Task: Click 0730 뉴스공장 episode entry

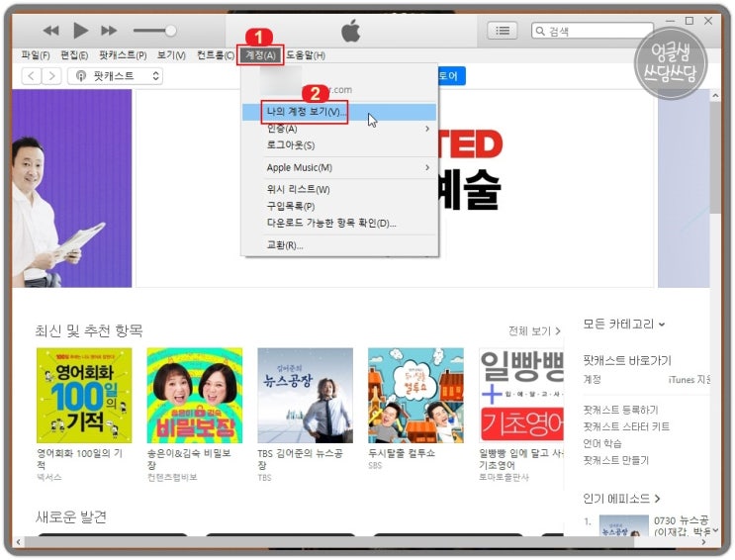Action: tap(682, 526)
